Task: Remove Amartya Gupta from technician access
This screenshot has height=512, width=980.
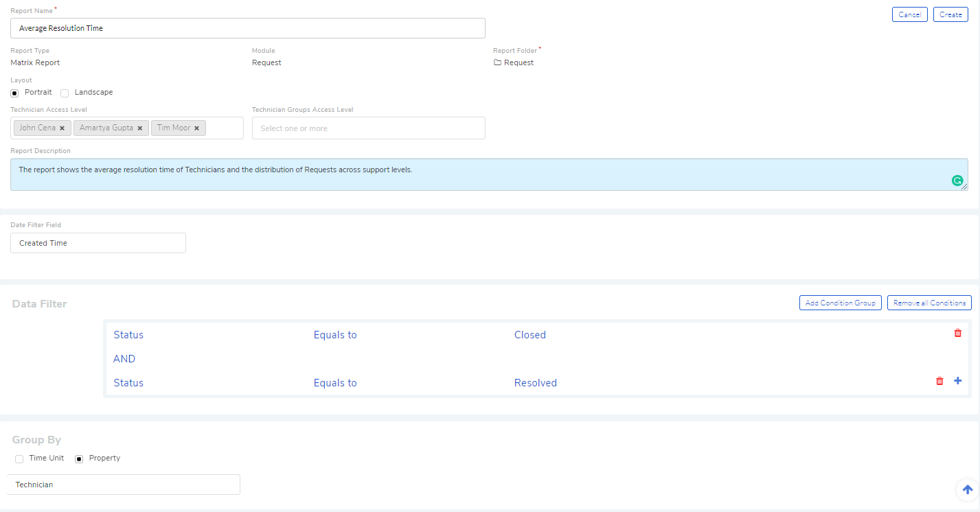Action: [140, 128]
